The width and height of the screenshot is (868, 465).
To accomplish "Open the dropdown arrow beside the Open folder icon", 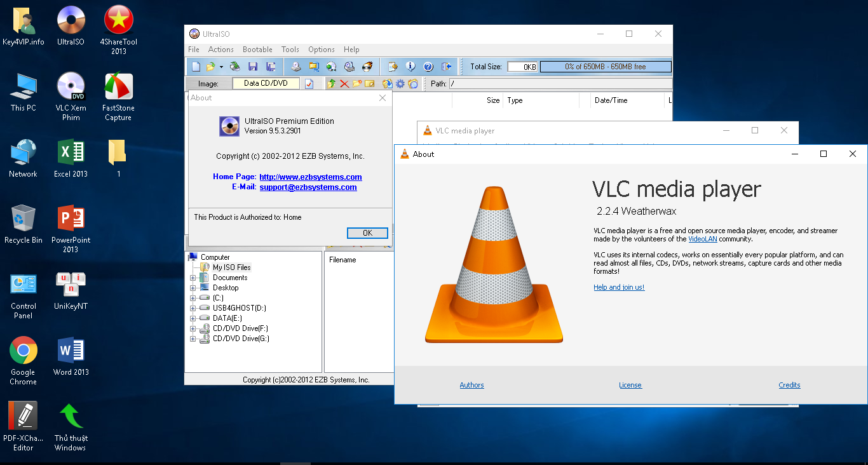I will pyautogui.click(x=221, y=67).
